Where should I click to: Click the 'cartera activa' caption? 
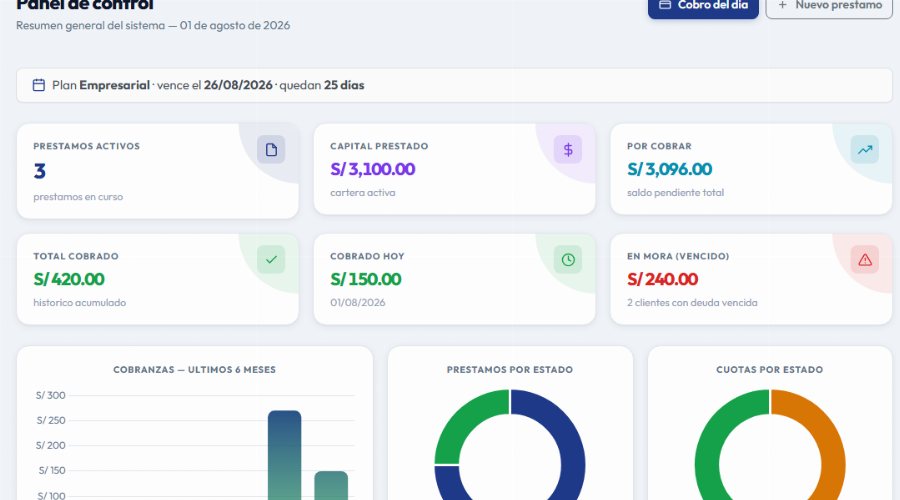363,193
